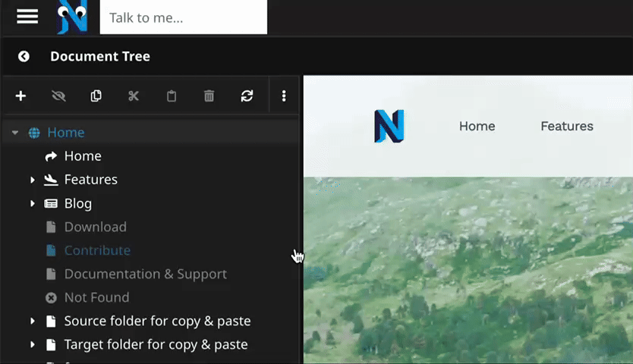Paste document using clipboard icon

172,96
